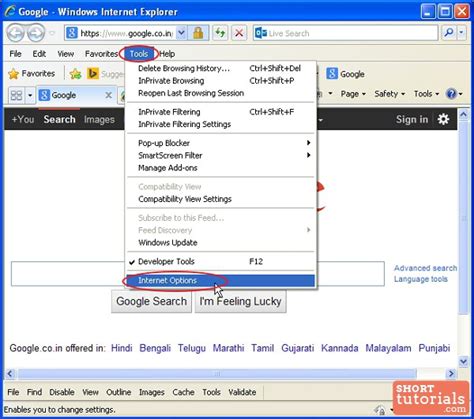The width and height of the screenshot is (474, 419).
Task: Open the +You link
Action: (x=23, y=119)
